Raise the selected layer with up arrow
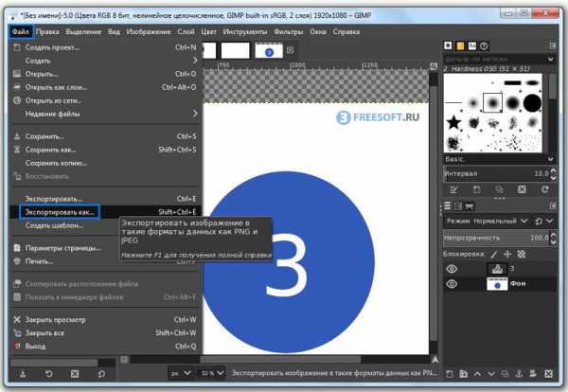The image size is (568, 392). pos(477,373)
